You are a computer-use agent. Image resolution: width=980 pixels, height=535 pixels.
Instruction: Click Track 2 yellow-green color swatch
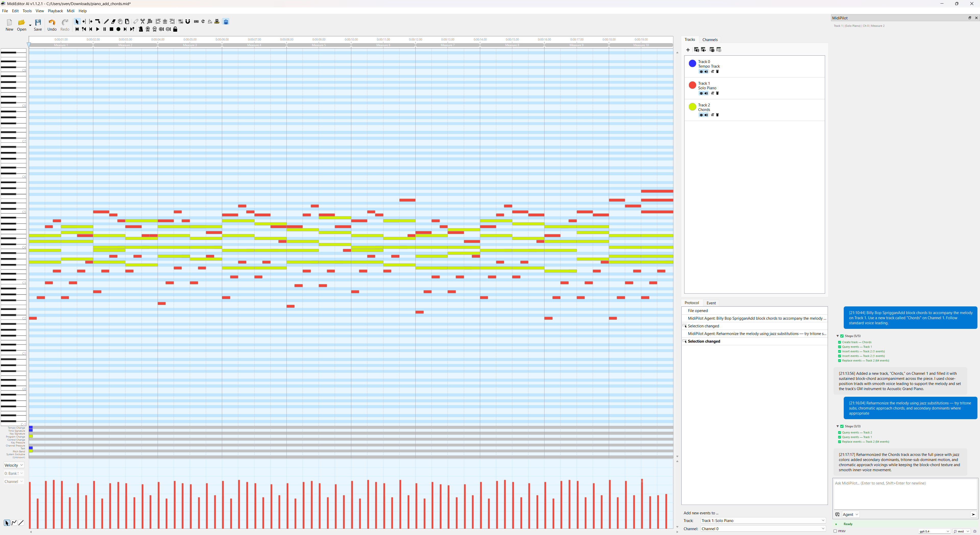(x=692, y=107)
